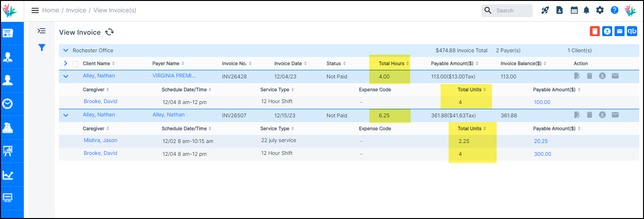
Task: Open the calendar icon in top bar
Action: (x=574, y=10)
